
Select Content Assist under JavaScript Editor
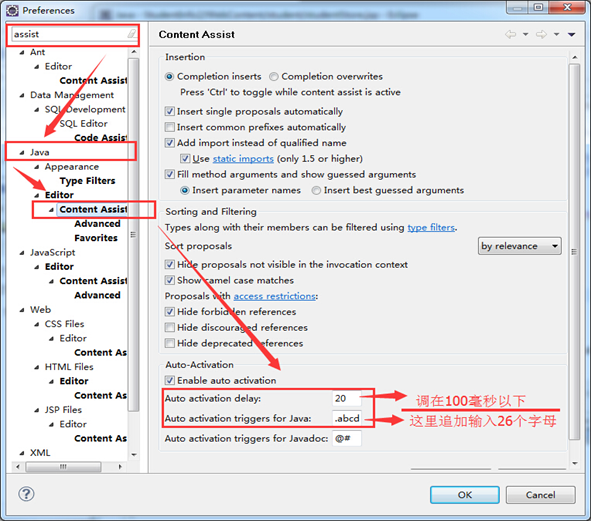[x=93, y=281]
